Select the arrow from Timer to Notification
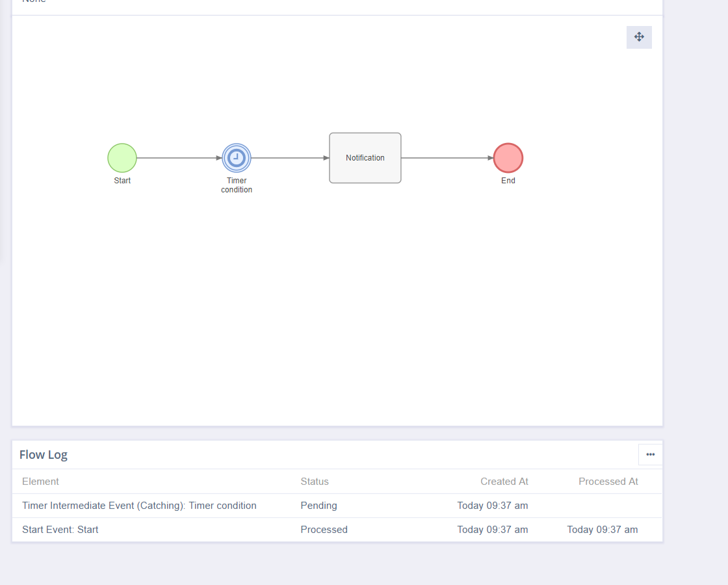 point(289,158)
